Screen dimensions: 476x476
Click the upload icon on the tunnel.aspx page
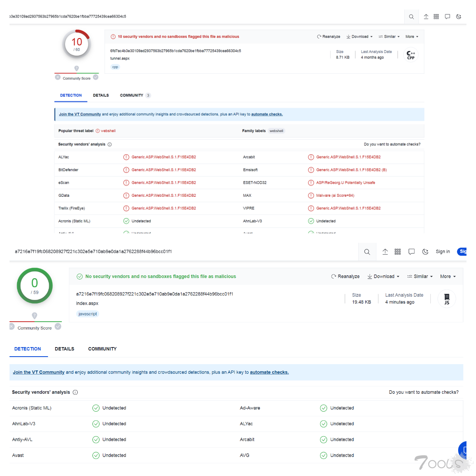[426, 17]
